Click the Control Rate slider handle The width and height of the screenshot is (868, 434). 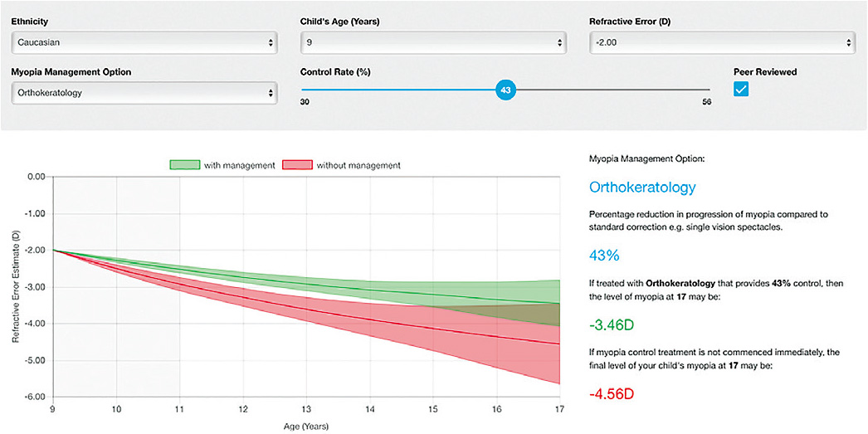tap(505, 90)
